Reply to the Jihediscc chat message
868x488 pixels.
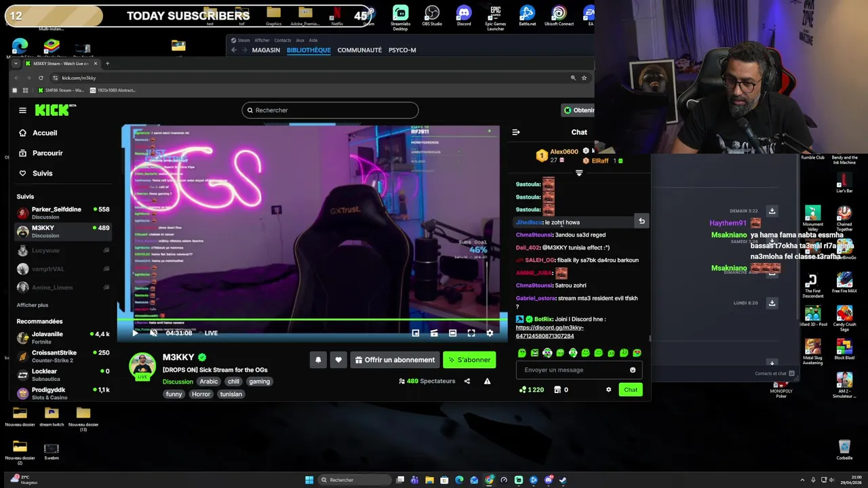pyautogui.click(x=642, y=221)
